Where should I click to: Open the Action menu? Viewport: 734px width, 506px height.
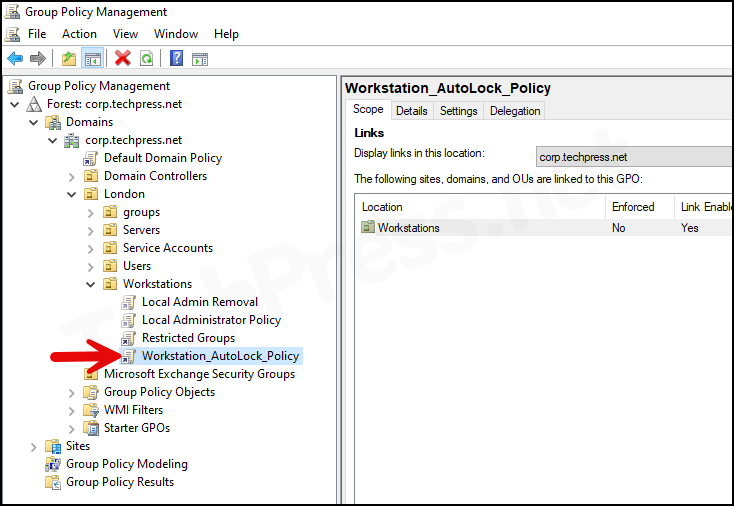click(79, 34)
